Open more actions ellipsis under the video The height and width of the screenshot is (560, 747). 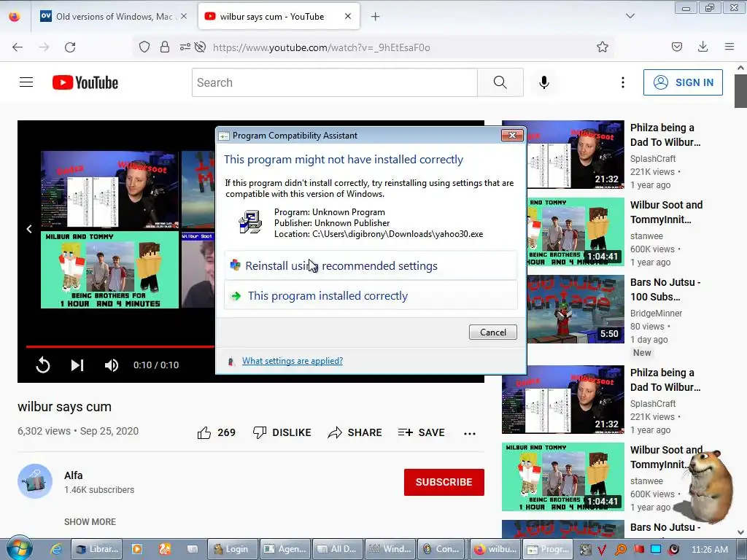470,433
